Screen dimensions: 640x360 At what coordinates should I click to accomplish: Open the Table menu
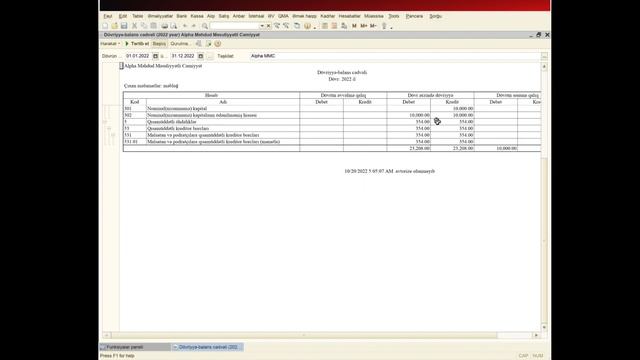click(138, 16)
